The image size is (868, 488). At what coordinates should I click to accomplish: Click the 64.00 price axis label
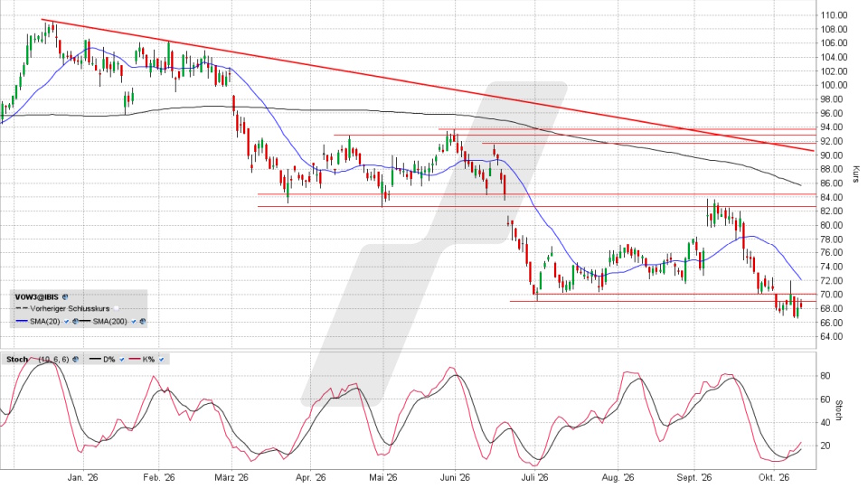coord(830,336)
